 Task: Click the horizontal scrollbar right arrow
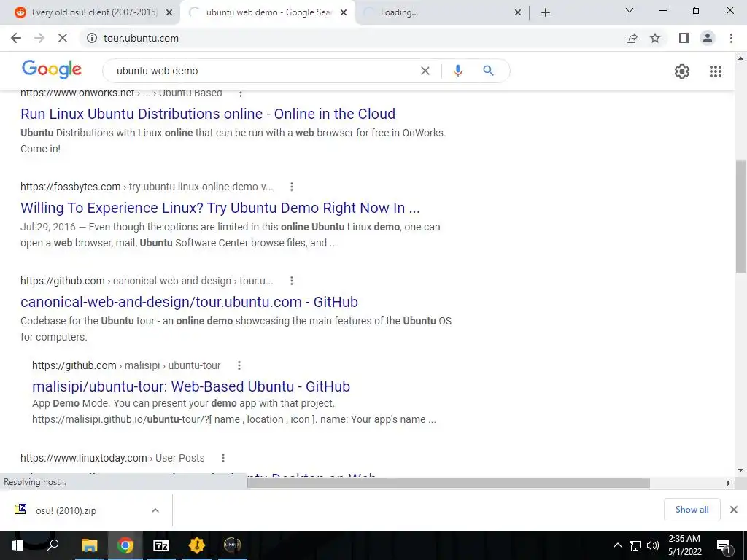(x=729, y=483)
